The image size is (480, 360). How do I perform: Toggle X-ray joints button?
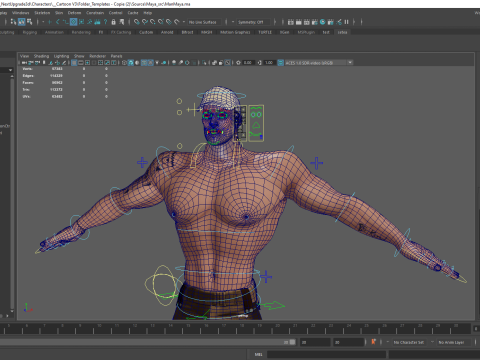coord(227,63)
